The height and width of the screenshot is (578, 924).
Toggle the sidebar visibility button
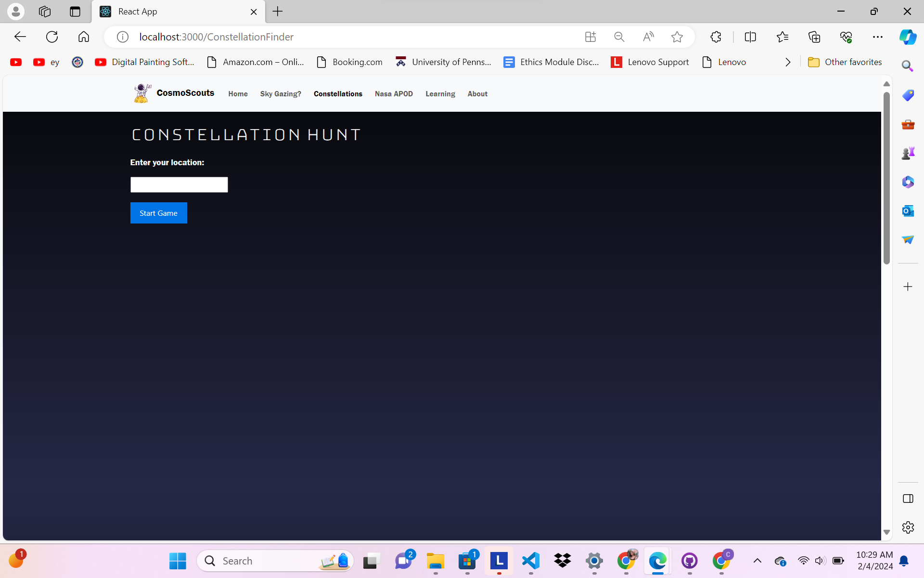coord(908,499)
